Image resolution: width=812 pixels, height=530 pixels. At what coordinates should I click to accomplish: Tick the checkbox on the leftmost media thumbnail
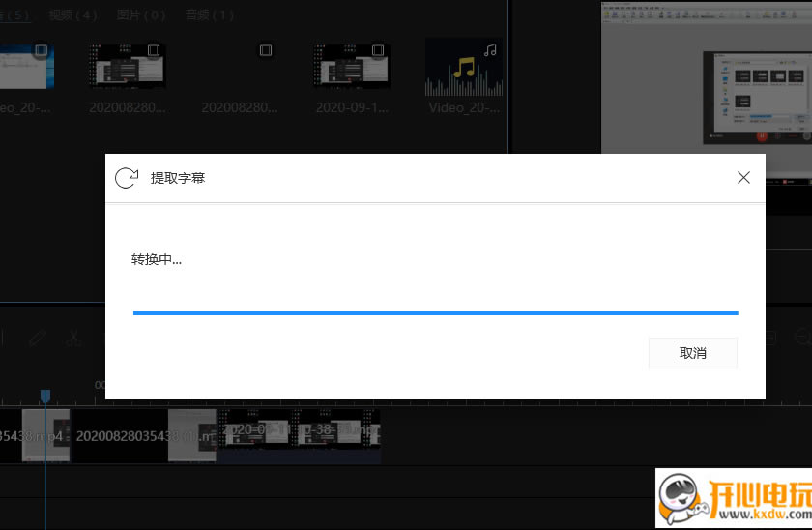41,50
